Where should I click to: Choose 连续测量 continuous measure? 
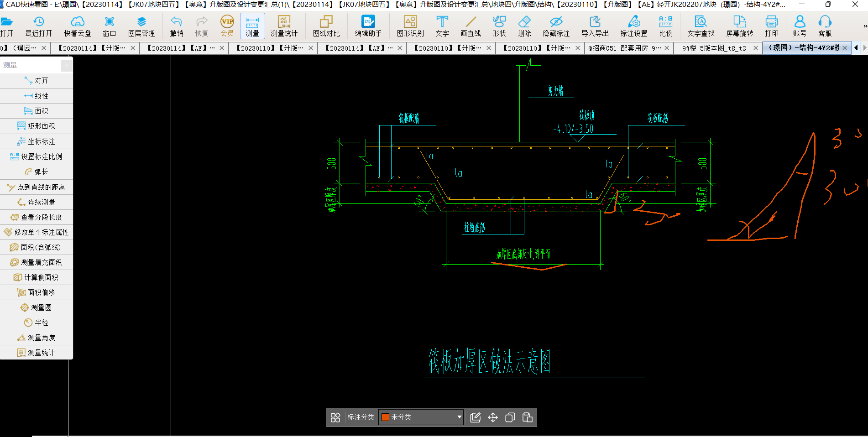37,202
